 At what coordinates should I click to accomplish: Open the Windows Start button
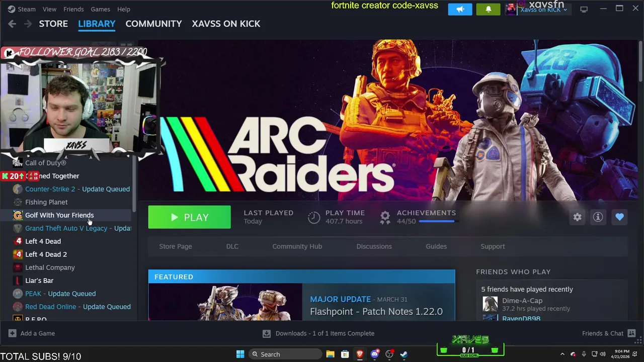240,354
